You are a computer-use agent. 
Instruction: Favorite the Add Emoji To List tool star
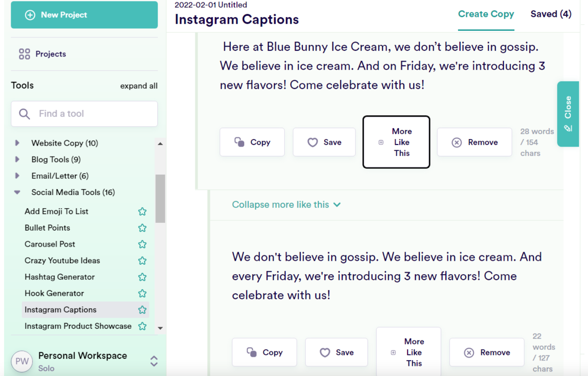[x=142, y=211]
